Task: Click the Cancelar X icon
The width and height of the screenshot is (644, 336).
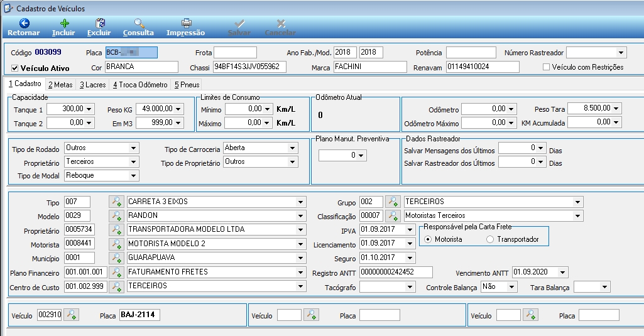Action: [281, 23]
